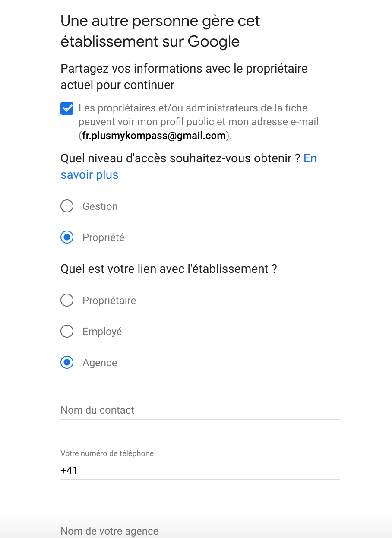Pick the Employé radio option
The width and height of the screenshot is (392, 538).
point(67,331)
